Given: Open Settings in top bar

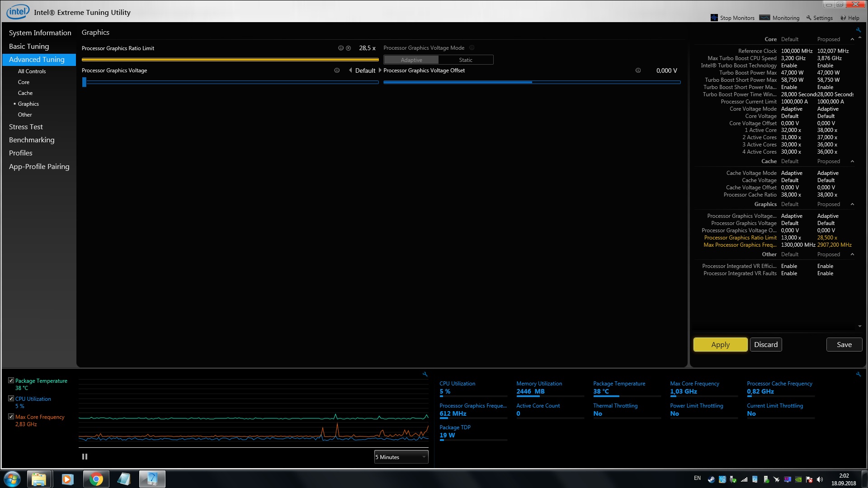Looking at the screenshot, I should (x=820, y=18).
